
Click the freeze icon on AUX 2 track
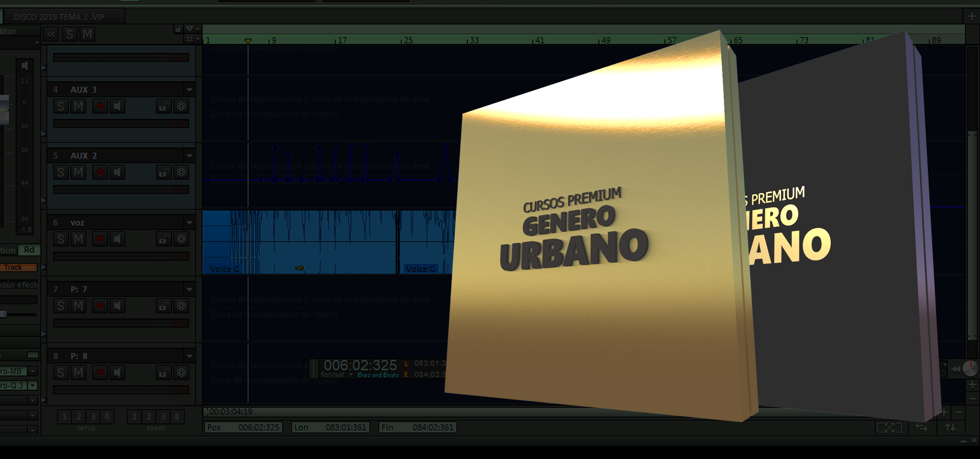(181, 172)
